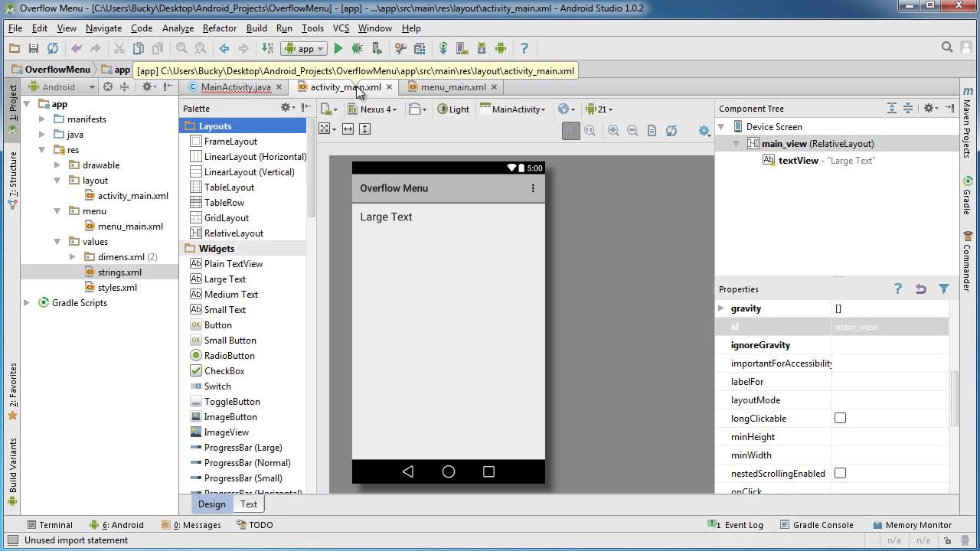Open the VCS menu
Image resolution: width=980 pixels, height=551 pixels.
341,28
